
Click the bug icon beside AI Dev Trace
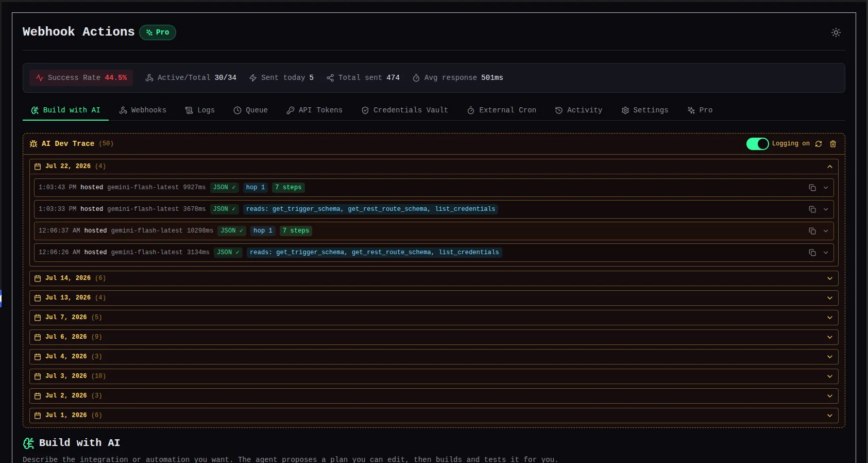coord(33,144)
